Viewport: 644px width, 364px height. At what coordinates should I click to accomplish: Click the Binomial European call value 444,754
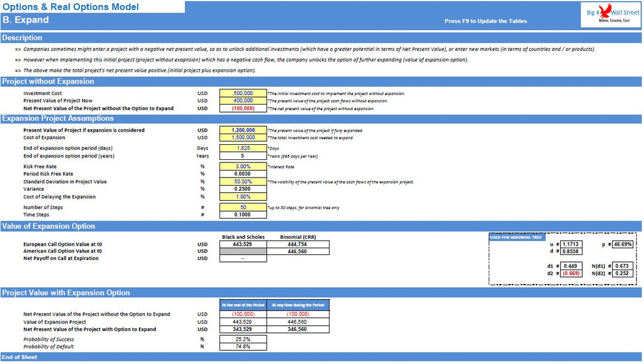click(297, 244)
